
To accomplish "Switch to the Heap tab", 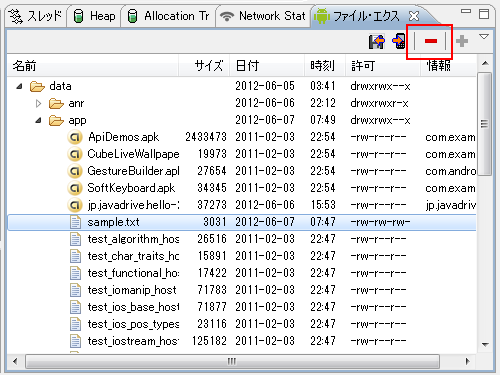I will coord(94,16).
